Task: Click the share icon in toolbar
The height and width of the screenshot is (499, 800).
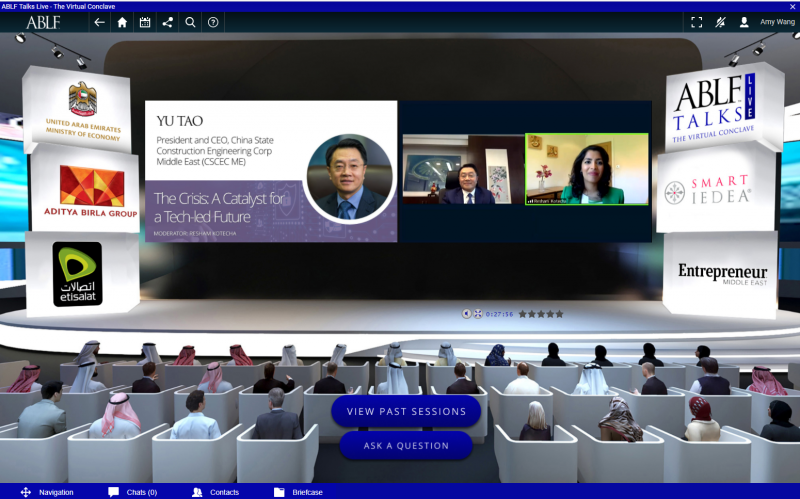Action: (167, 22)
